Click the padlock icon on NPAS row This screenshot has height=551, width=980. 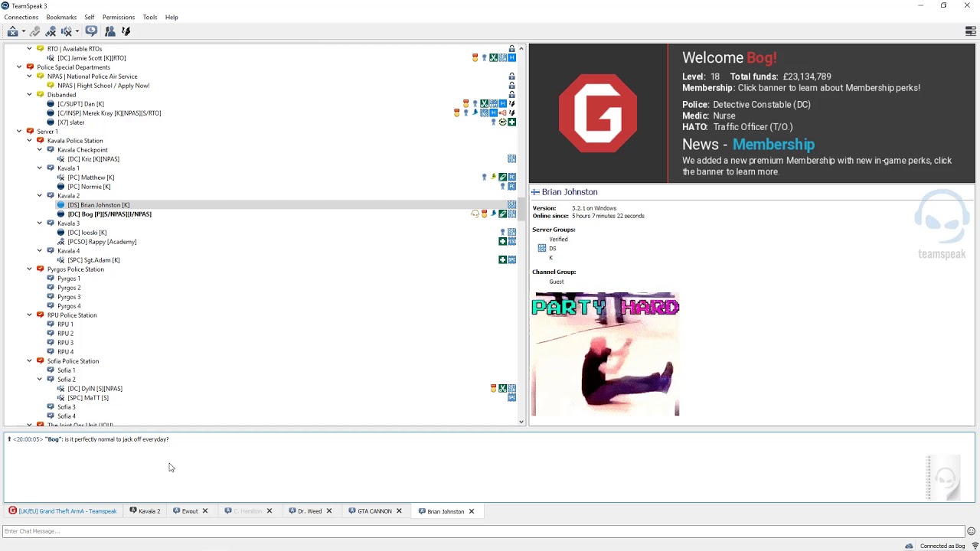[512, 77]
